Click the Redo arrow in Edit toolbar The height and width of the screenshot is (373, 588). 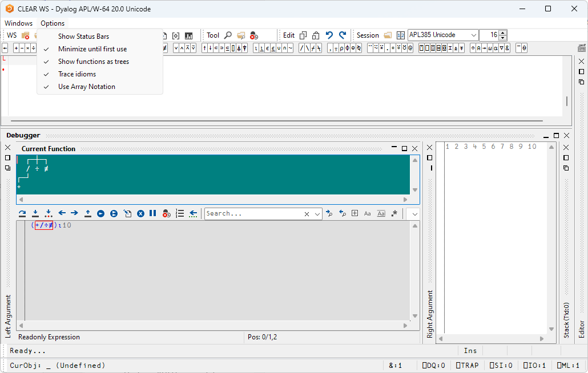click(x=343, y=35)
